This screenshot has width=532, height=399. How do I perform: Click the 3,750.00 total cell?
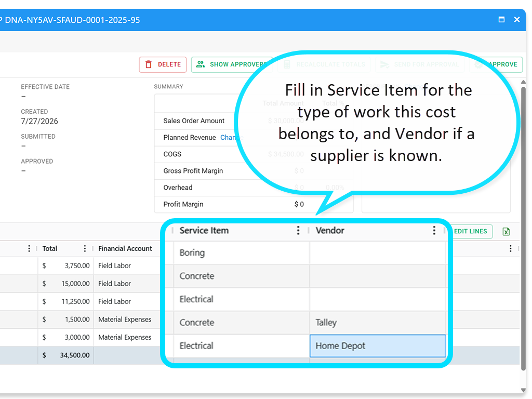(x=66, y=265)
